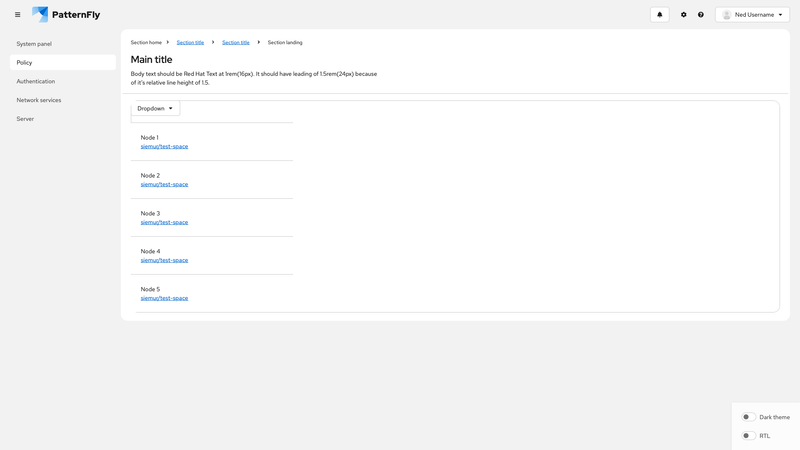Open settings via the gear icon

coord(684,15)
